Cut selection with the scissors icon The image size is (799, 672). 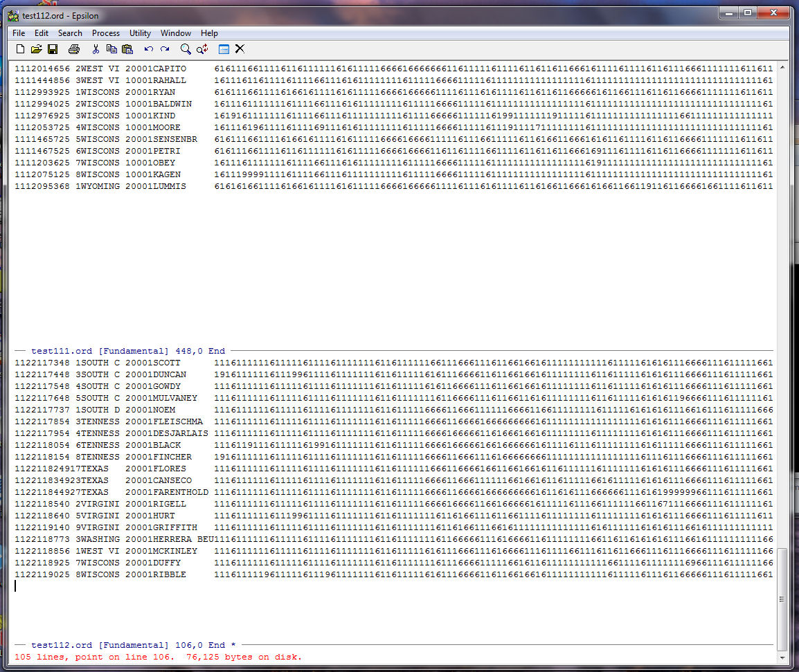coord(96,49)
